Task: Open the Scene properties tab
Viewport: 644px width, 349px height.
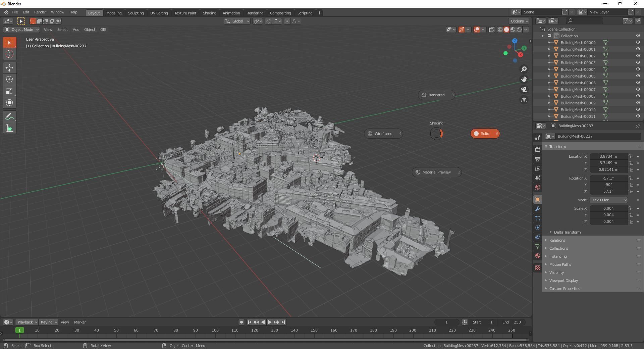Action: click(x=538, y=178)
